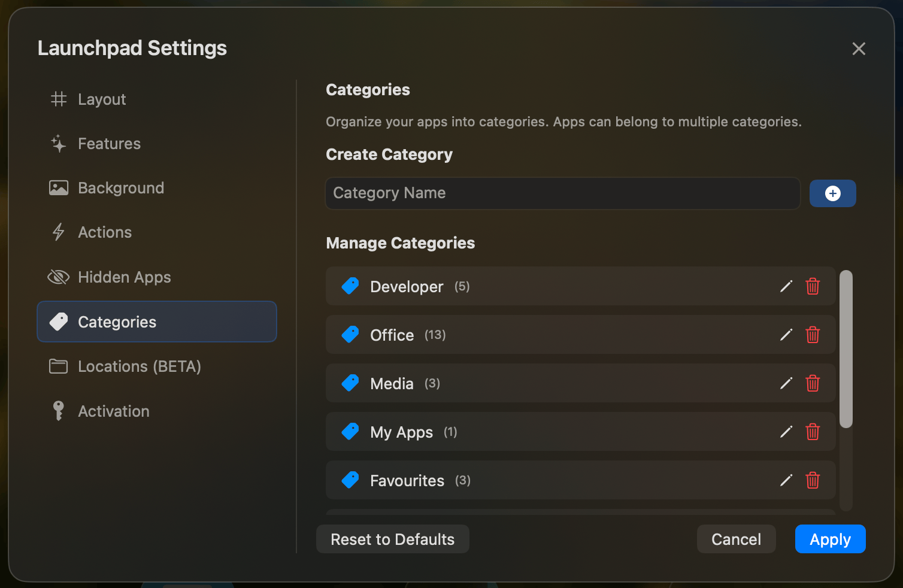The image size is (903, 588).
Task: Click the sparkle icon next to Features
Action: coord(58,143)
